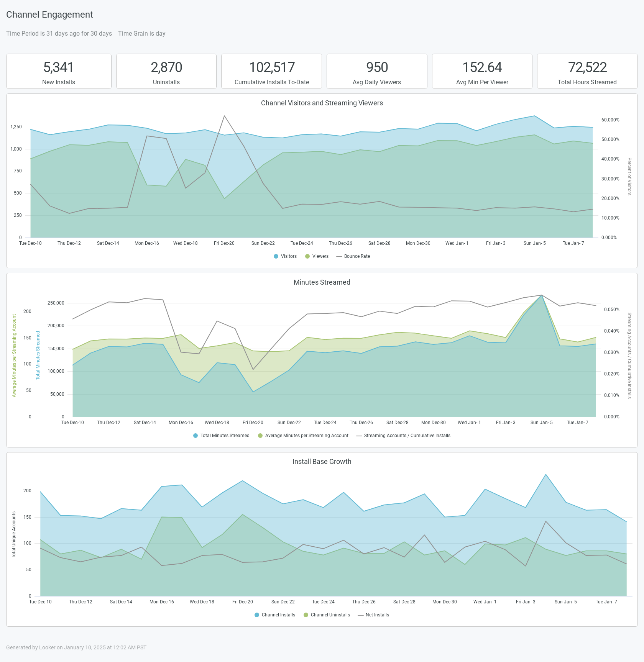The width and height of the screenshot is (644, 662).
Task: Click the 1,250 axis value in Visitors chart
Action: [16, 127]
